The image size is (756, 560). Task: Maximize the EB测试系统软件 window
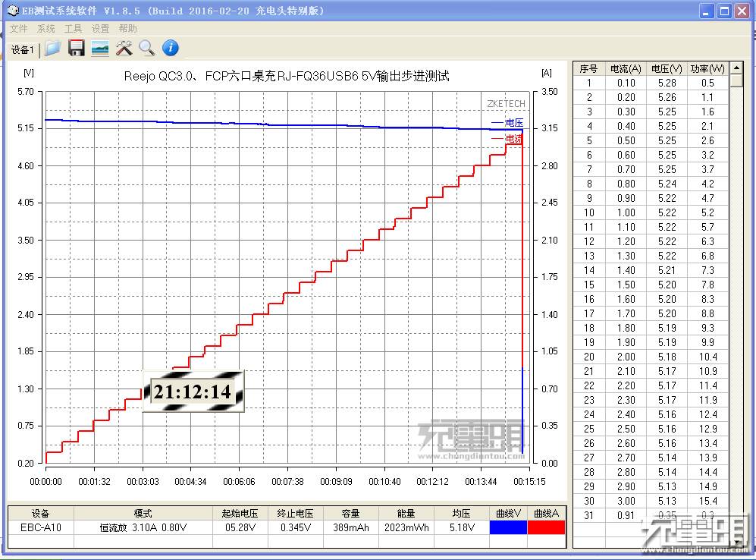click(x=724, y=11)
